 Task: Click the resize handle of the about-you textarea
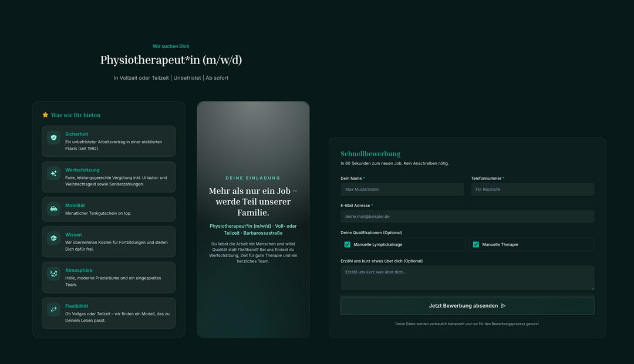tap(592, 288)
